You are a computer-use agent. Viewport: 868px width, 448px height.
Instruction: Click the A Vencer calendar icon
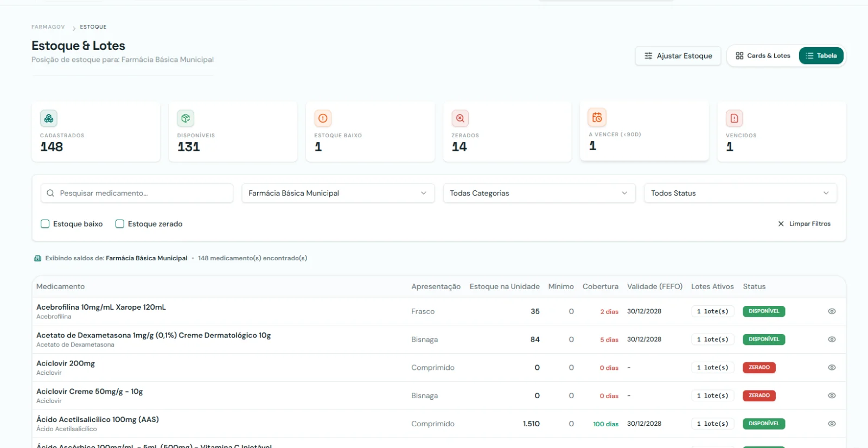[597, 117]
